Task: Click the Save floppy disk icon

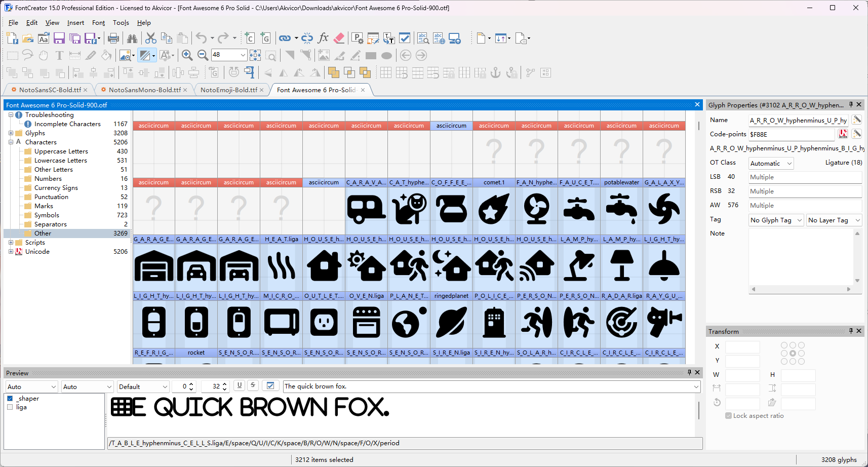Action: click(59, 38)
